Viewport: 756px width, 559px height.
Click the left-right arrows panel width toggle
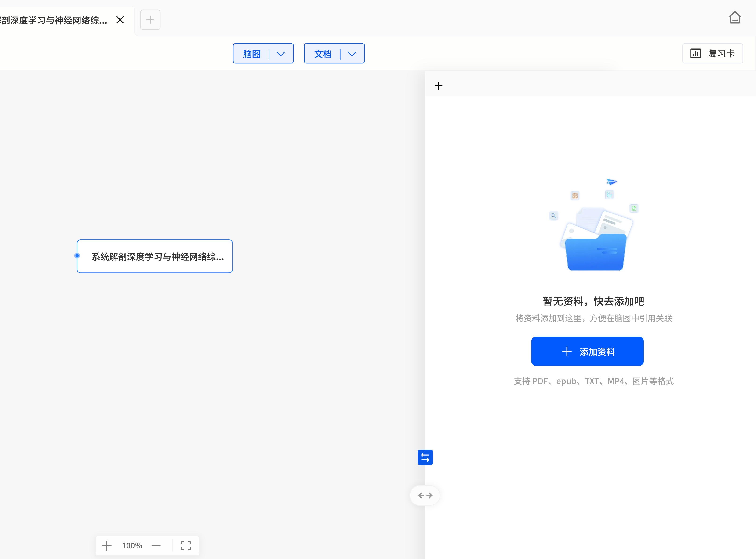pyautogui.click(x=425, y=495)
